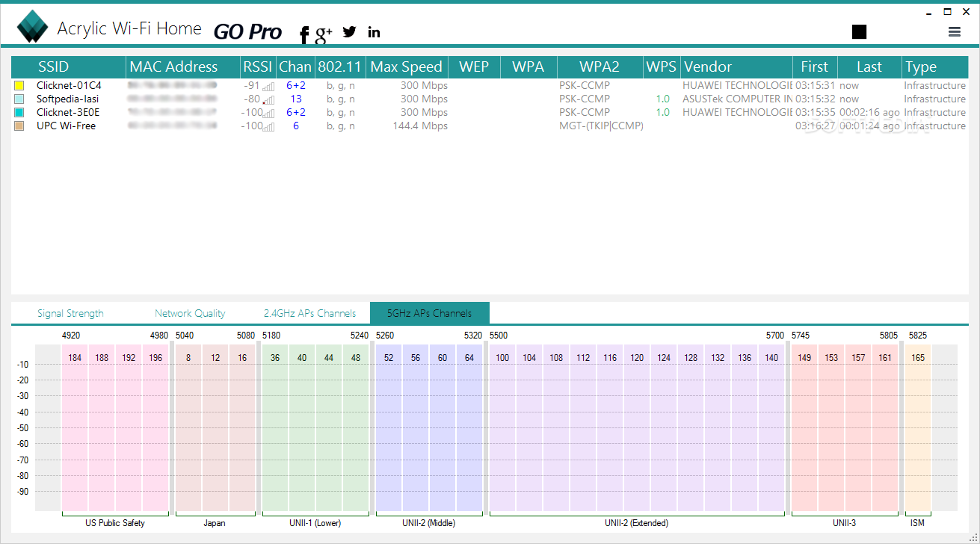Click the WPA2 column header
The height and width of the screenshot is (544, 980).
click(600, 67)
